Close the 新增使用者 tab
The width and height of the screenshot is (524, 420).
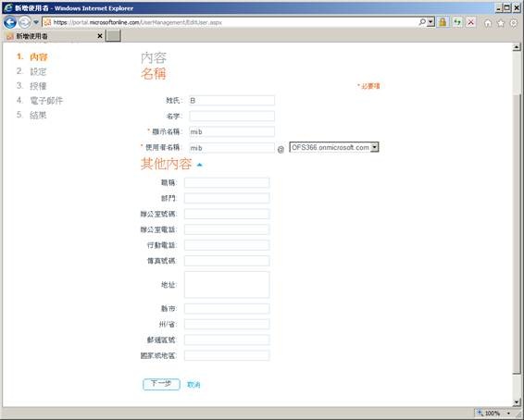point(100,36)
